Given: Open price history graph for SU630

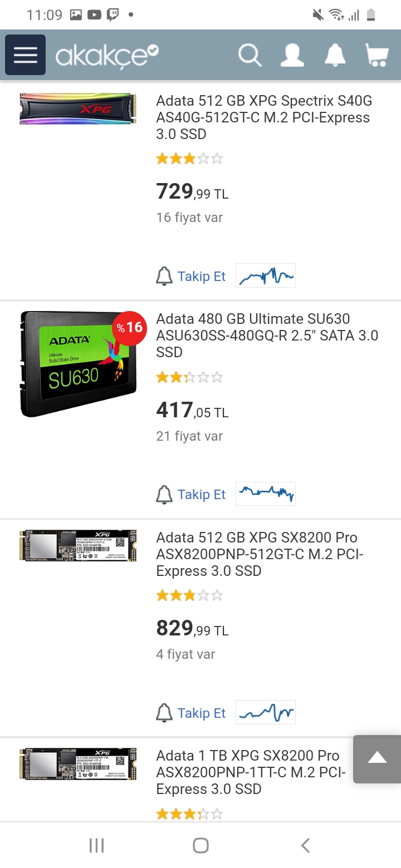Looking at the screenshot, I should click(266, 494).
